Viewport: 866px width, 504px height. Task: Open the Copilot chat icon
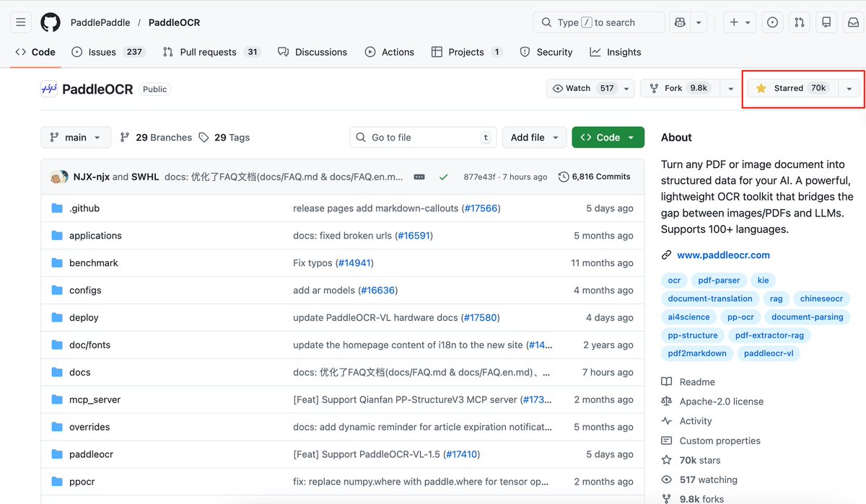point(680,22)
